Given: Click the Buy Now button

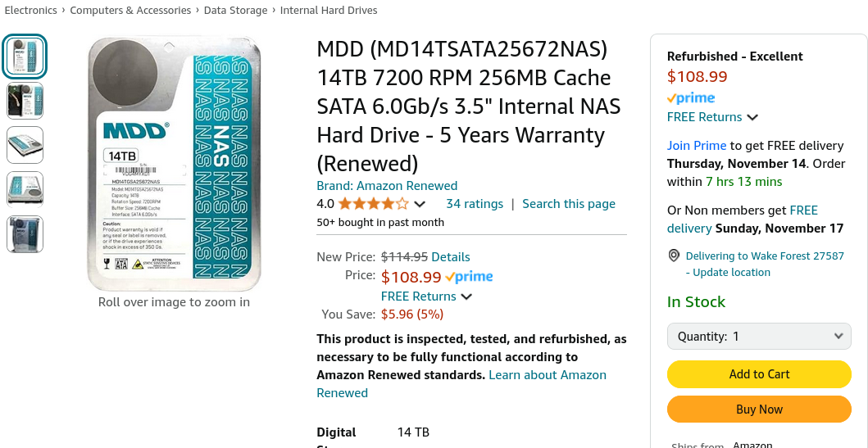Looking at the screenshot, I should (759, 410).
